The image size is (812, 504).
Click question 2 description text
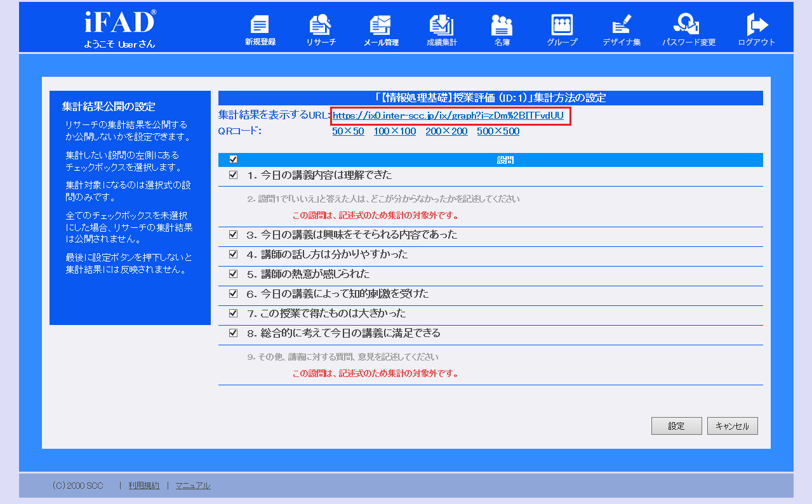tap(383, 199)
